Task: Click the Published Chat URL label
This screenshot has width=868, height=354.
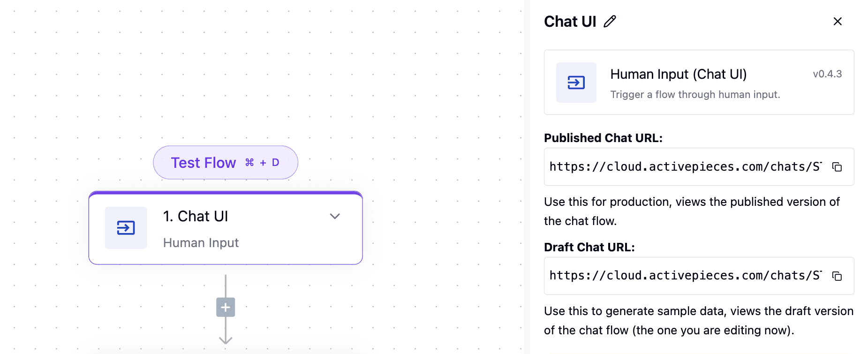Action: 603,138
